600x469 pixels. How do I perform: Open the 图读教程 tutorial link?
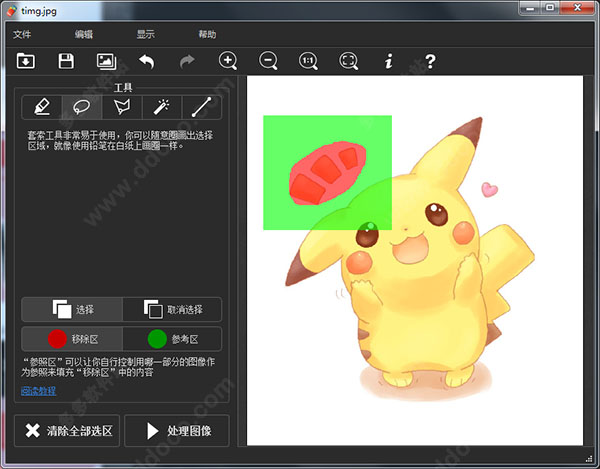(x=39, y=391)
